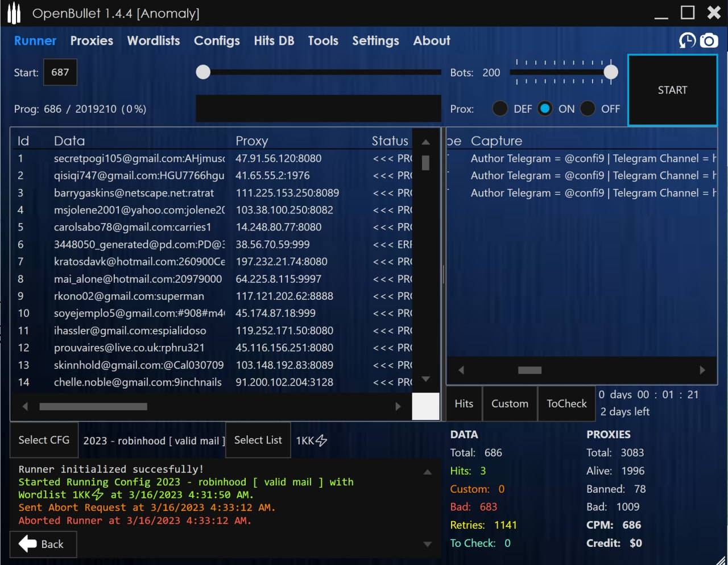This screenshot has height=565, width=728.
Task: Click the START button
Action: (672, 90)
